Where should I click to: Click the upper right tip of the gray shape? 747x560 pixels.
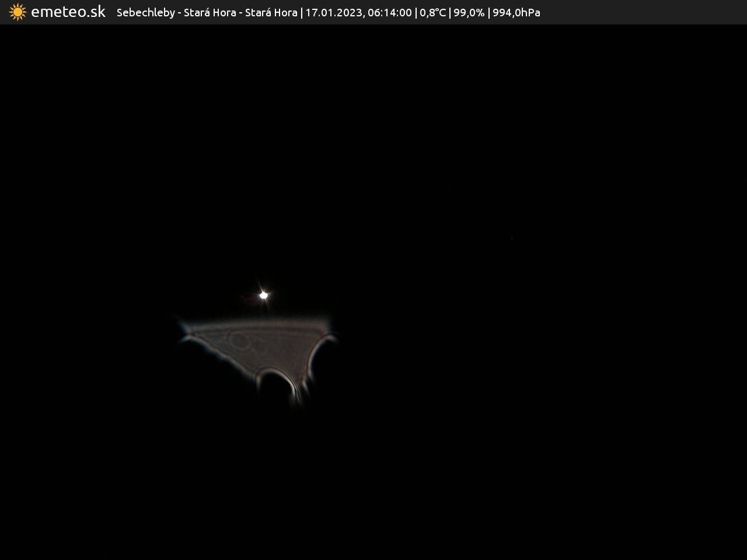coord(331,334)
